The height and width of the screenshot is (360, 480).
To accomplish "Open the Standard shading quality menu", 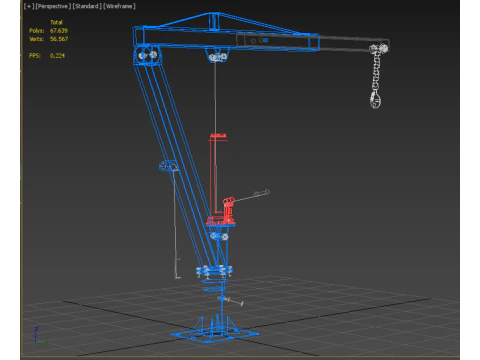I will point(87,6).
